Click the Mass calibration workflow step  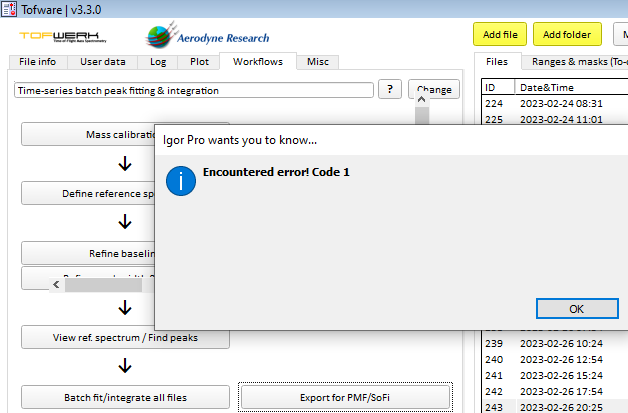[88, 135]
